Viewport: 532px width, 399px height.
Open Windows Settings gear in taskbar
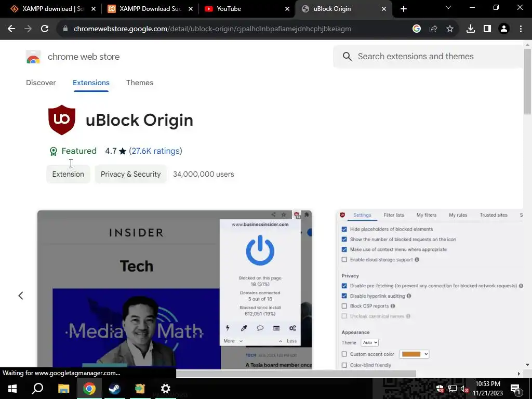pyautogui.click(x=165, y=389)
